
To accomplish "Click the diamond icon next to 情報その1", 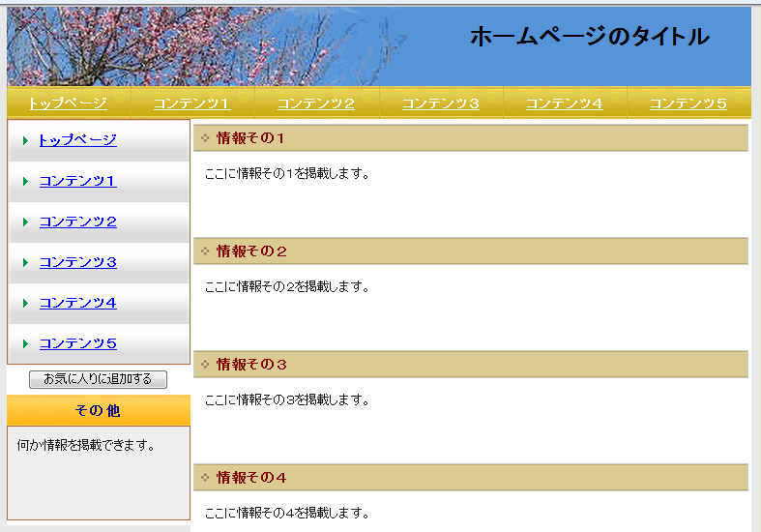I will [x=205, y=138].
